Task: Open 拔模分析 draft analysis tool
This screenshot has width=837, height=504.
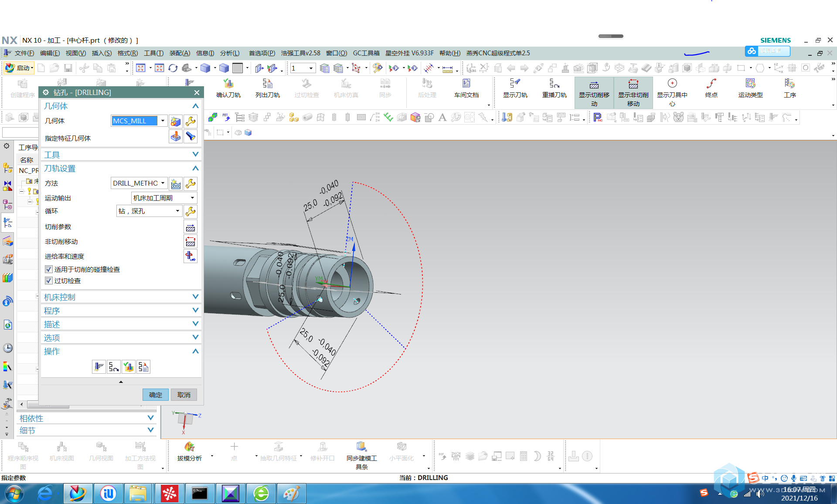Action: [189, 451]
